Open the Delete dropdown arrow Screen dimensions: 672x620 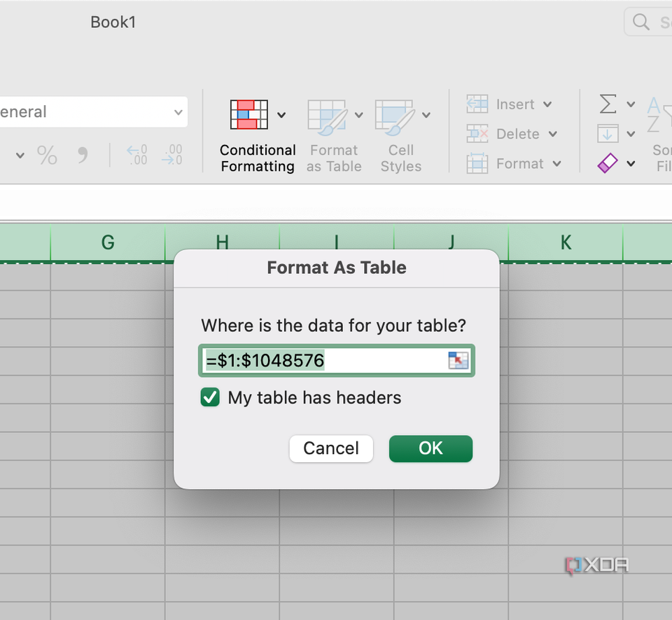point(553,134)
